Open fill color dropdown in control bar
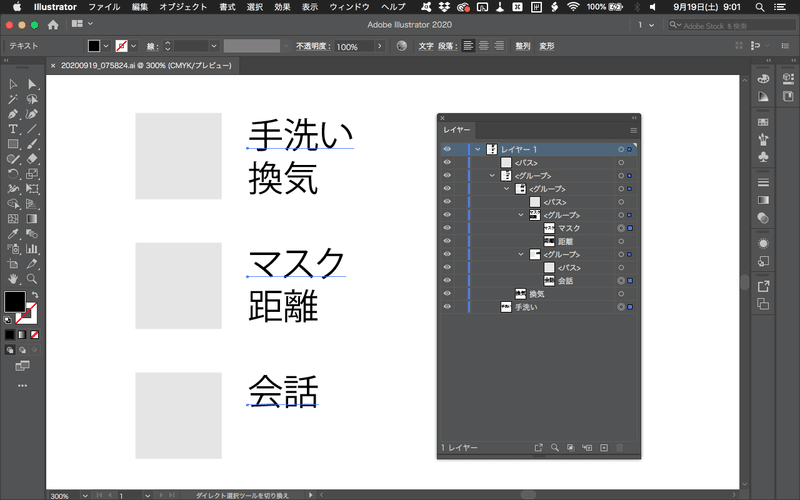This screenshot has width=800, height=500. coord(106,46)
